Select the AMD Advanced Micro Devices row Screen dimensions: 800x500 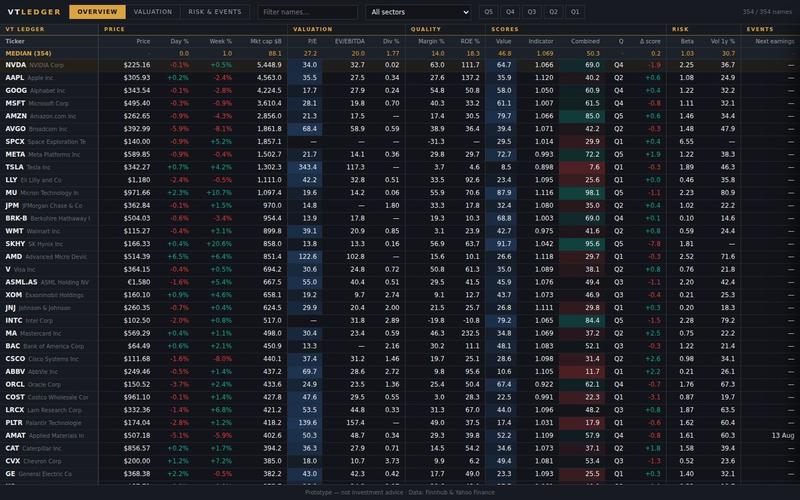click(x=400, y=257)
